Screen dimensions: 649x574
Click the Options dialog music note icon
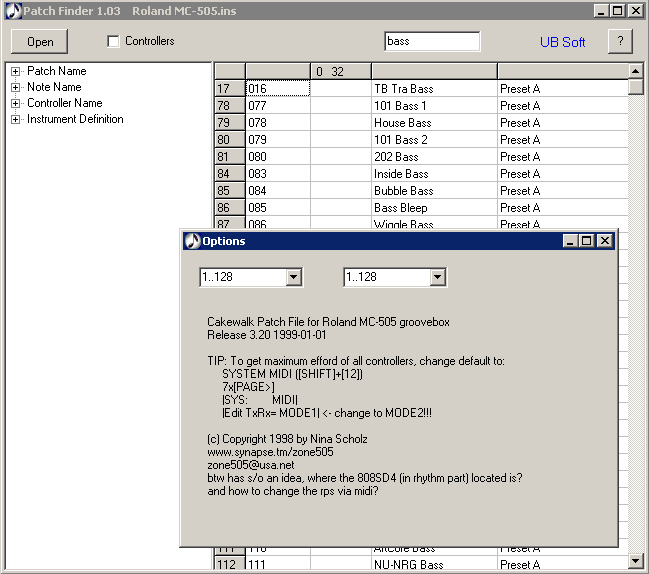click(x=192, y=241)
